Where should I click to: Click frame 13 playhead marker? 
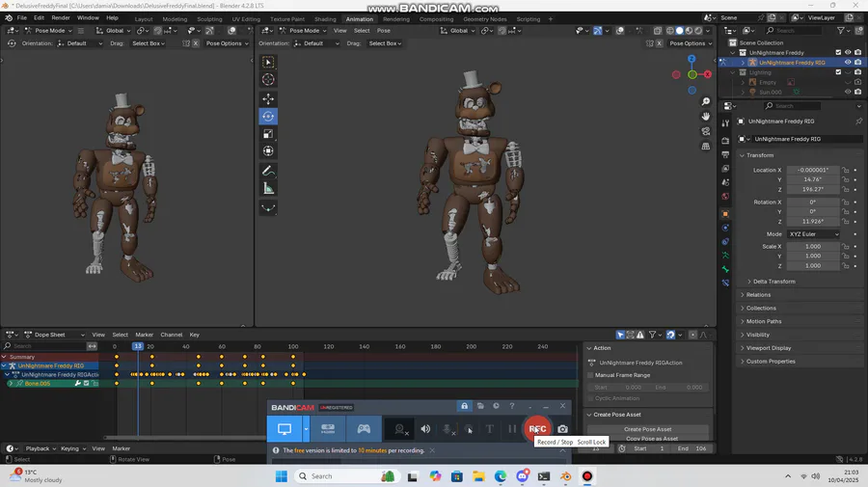point(137,346)
